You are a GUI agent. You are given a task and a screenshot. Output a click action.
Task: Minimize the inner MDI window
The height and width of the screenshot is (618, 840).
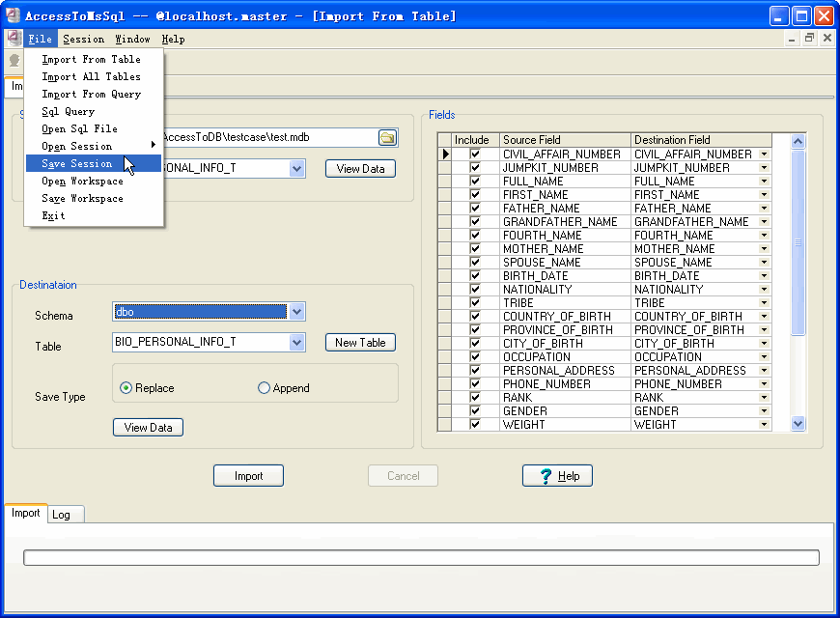tap(792, 38)
